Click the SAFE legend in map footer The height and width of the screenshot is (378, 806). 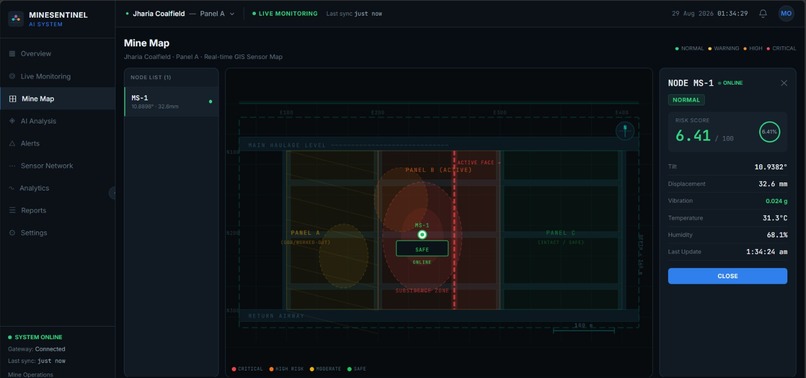[357, 369]
